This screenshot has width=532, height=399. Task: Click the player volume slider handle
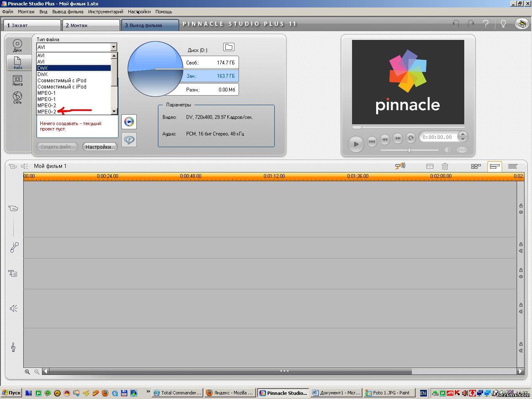pyautogui.click(x=409, y=150)
